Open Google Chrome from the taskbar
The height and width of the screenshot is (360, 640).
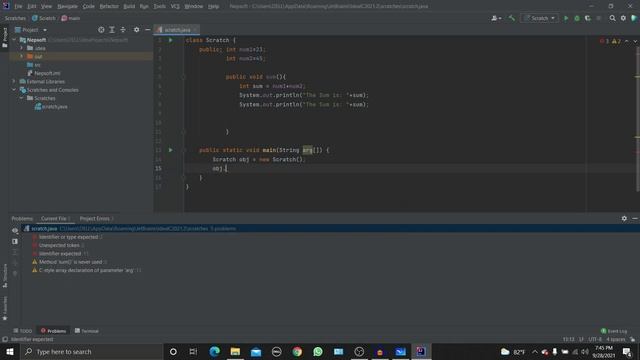coord(297,351)
